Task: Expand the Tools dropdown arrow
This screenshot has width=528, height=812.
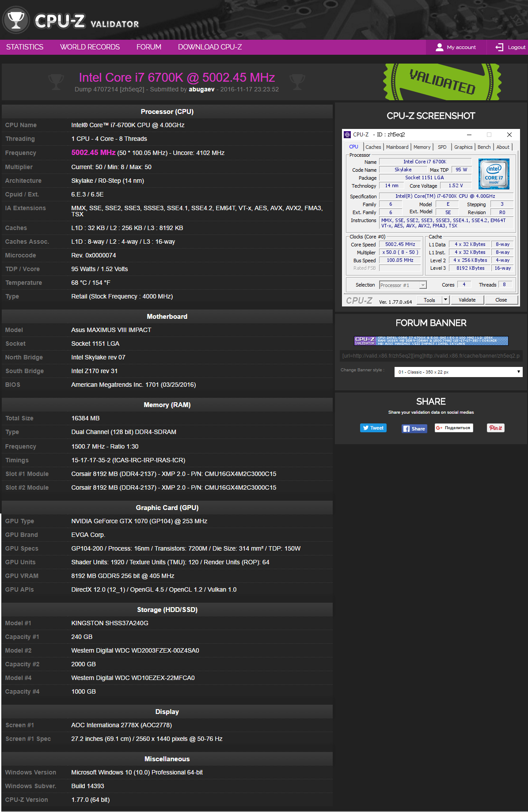Action: 445,300
